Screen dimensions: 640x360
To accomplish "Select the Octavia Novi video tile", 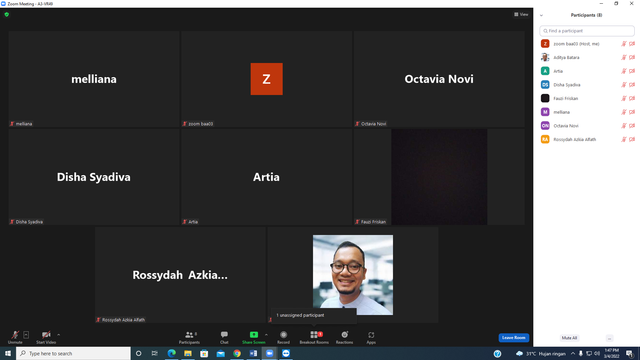I will [x=439, y=79].
